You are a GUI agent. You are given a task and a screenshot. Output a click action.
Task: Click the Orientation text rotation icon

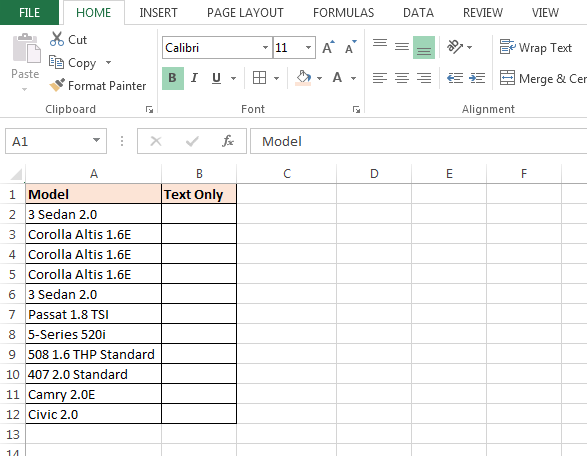[x=455, y=47]
